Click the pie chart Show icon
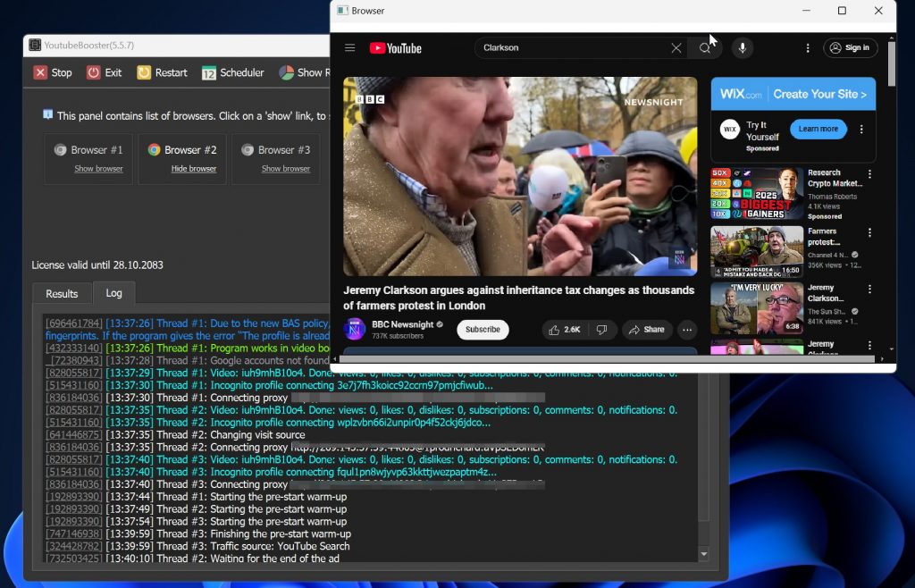 [286, 72]
